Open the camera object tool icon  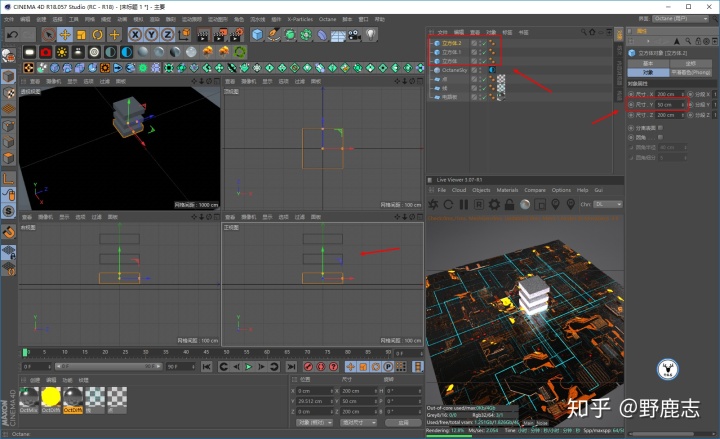[x=354, y=35]
